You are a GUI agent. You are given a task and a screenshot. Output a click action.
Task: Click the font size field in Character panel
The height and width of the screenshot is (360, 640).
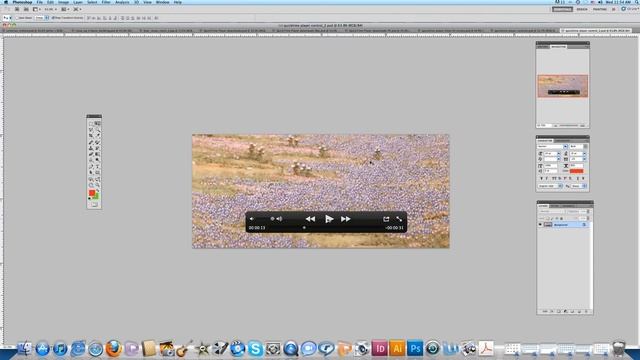[x=551, y=153]
